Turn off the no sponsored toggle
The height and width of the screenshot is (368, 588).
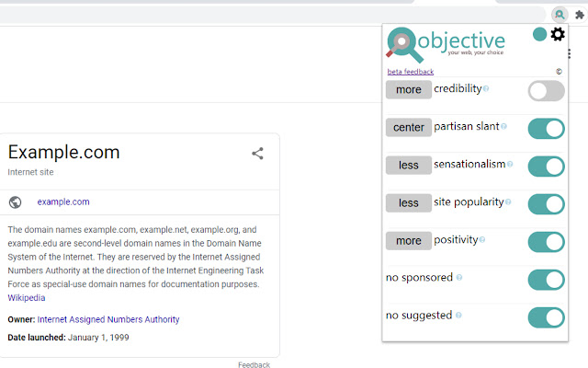[x=546, y=280]
